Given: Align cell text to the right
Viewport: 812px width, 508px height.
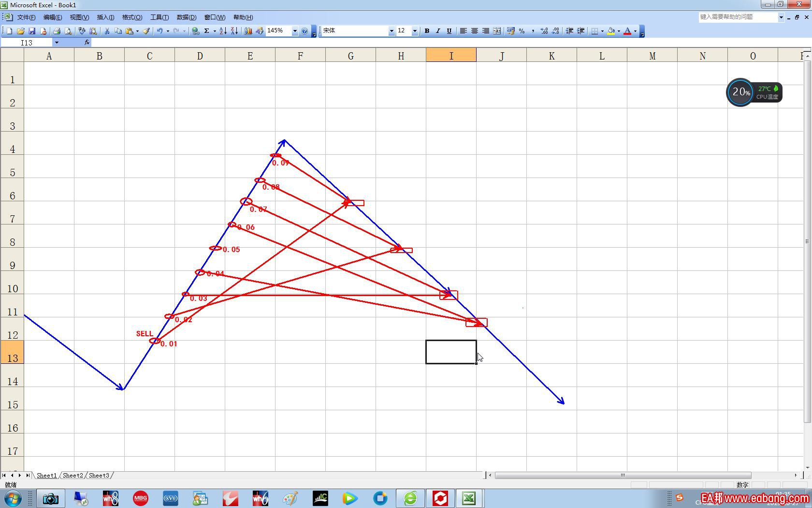Looking at the screenshot, I should 485,31.
